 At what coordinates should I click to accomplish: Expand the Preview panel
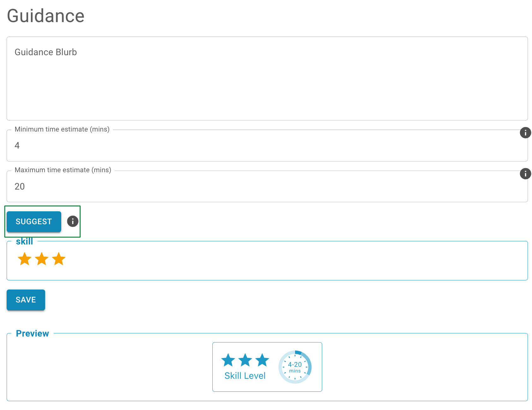[x=33, y=333]
